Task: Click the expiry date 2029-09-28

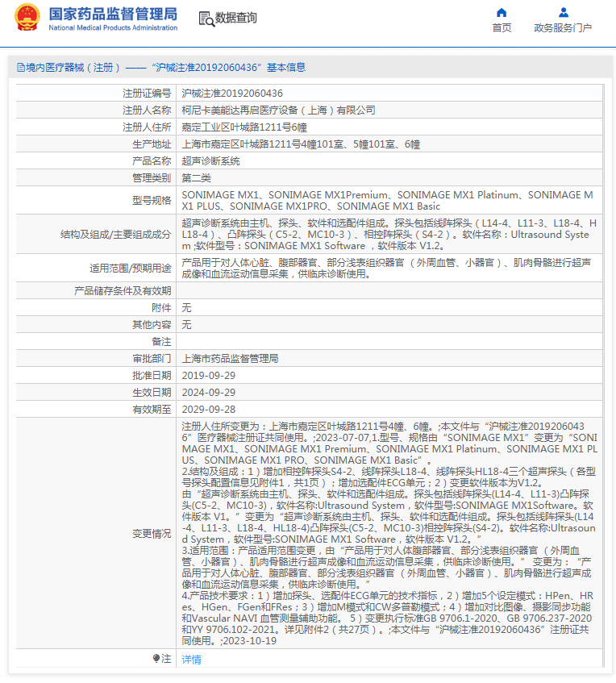Action: tap(209, 409)
